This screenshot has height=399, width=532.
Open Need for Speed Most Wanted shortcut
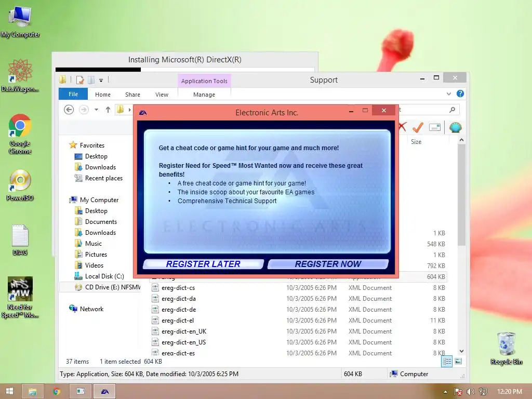[20, 297]
